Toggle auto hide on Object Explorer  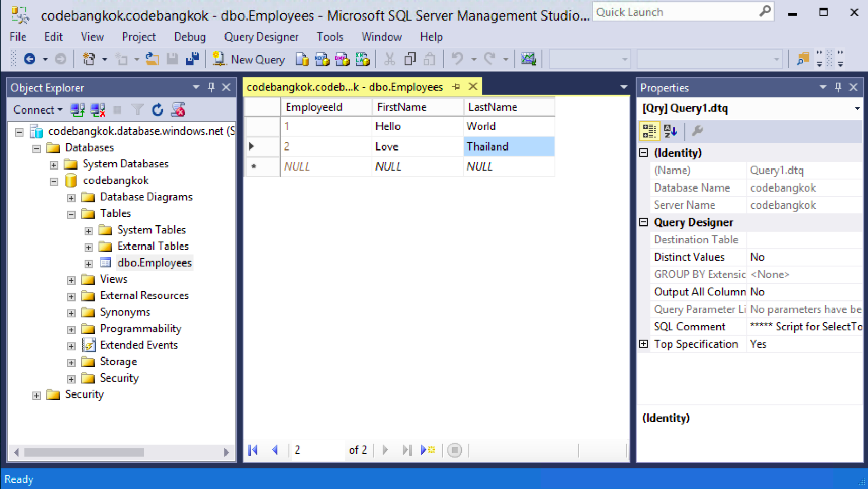[x=211, y=87]
